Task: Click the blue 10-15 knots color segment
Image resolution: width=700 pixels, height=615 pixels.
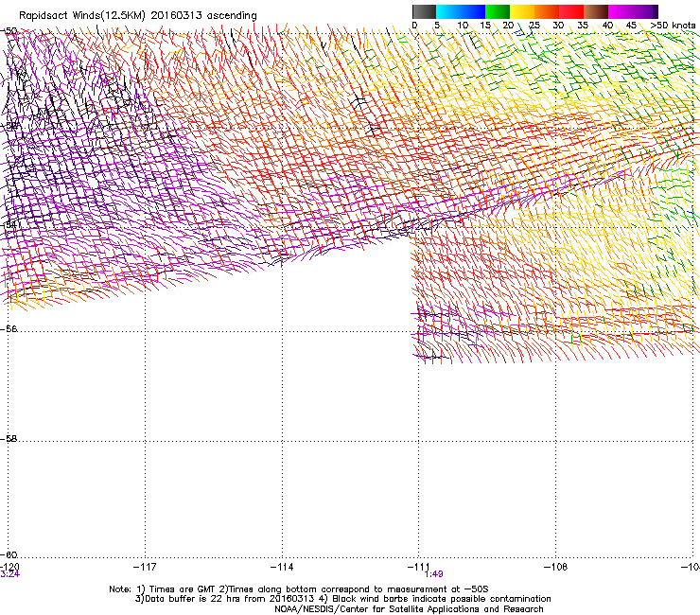Action: tap(473, 11)
